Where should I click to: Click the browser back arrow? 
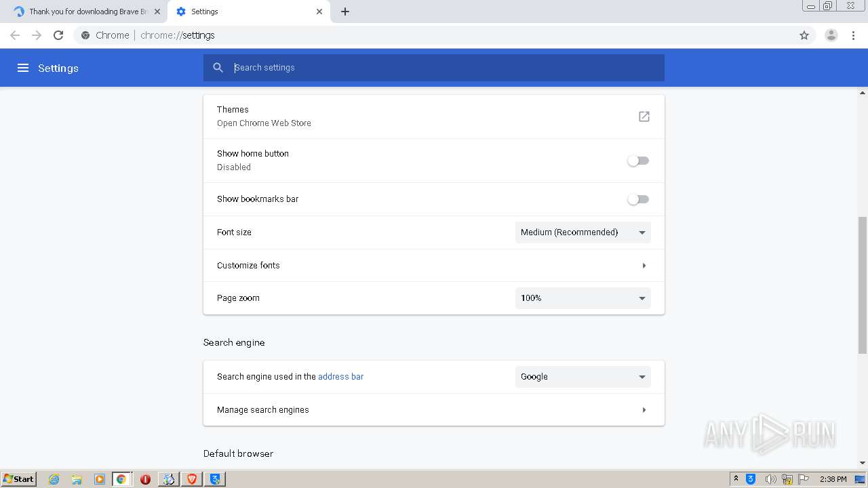point(15,35)
